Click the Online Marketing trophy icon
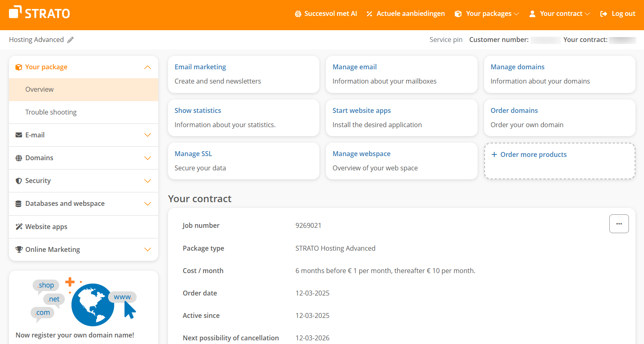 pos(19,249)
